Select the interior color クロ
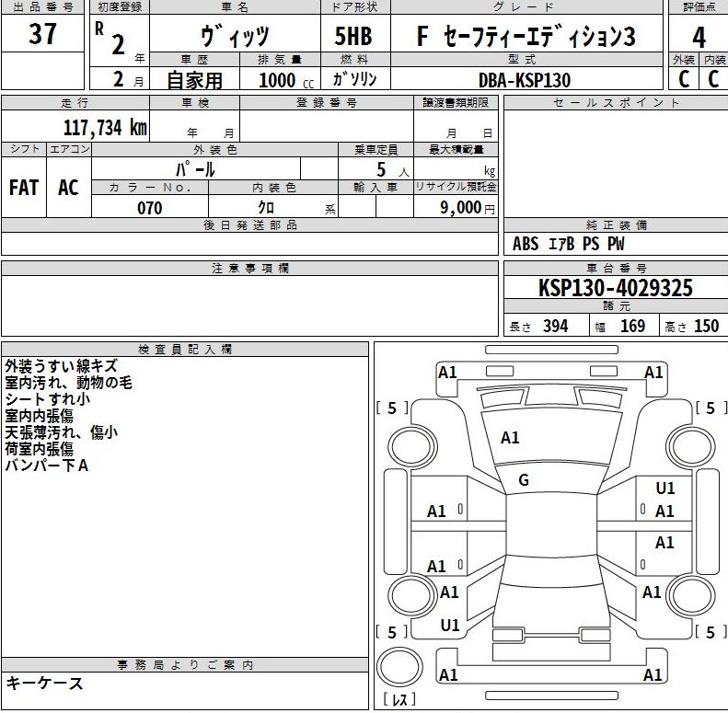Viewport: 728px width, 713px height. coord(266,207)
